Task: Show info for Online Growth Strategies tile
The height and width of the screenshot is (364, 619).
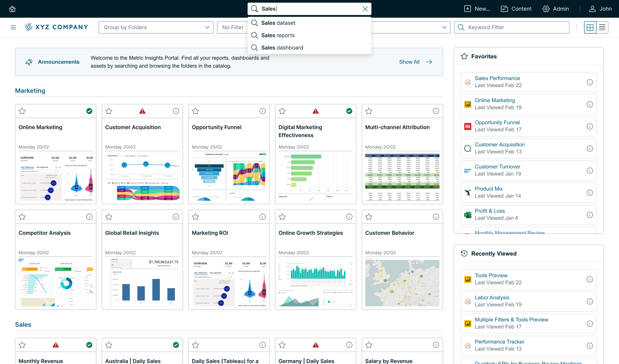Action: (349, 217)
